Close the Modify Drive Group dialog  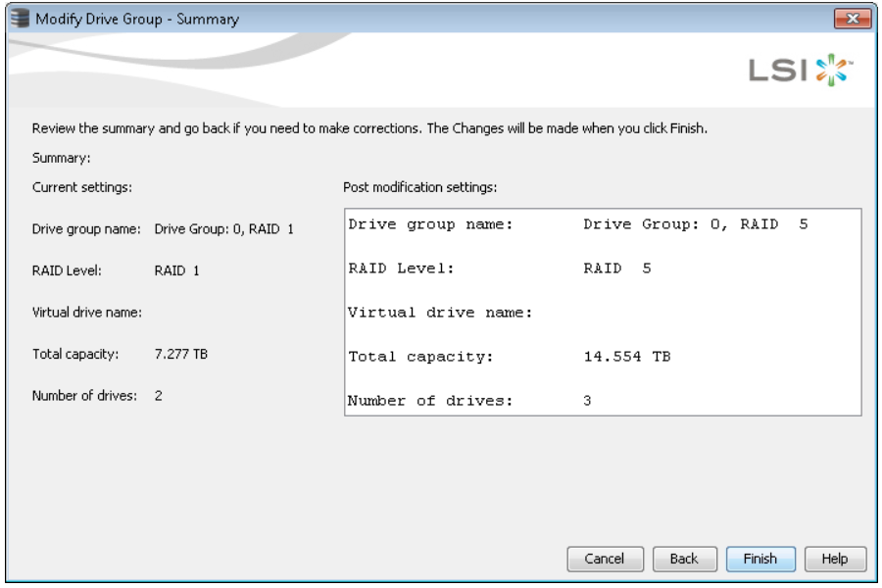point(853,19)
